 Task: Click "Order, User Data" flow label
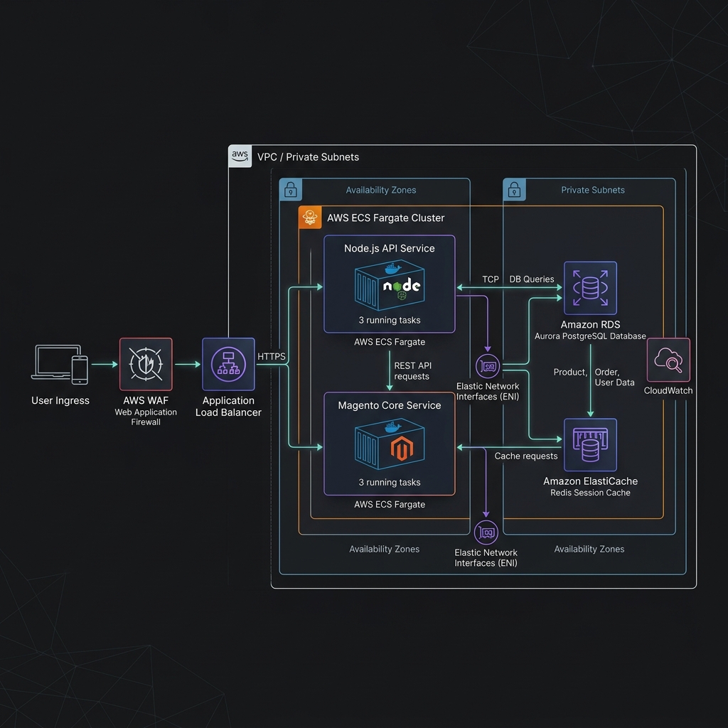click(614, 377)
